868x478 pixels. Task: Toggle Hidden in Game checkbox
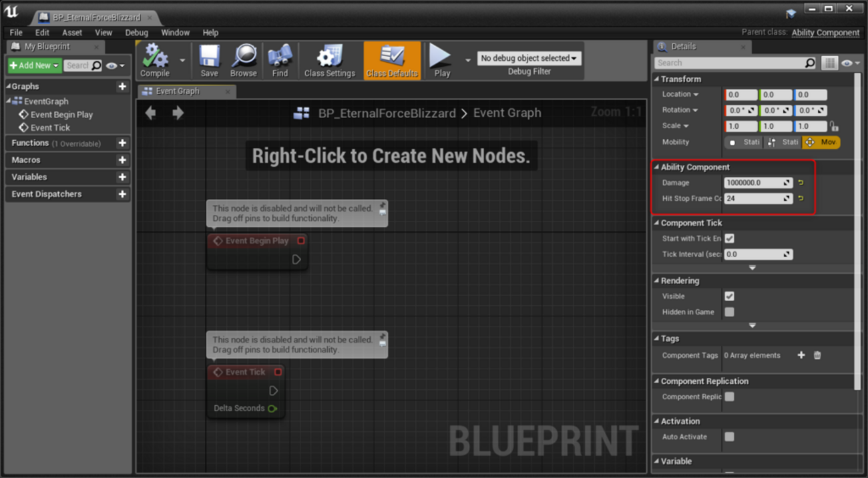click(x=729, y=312)
